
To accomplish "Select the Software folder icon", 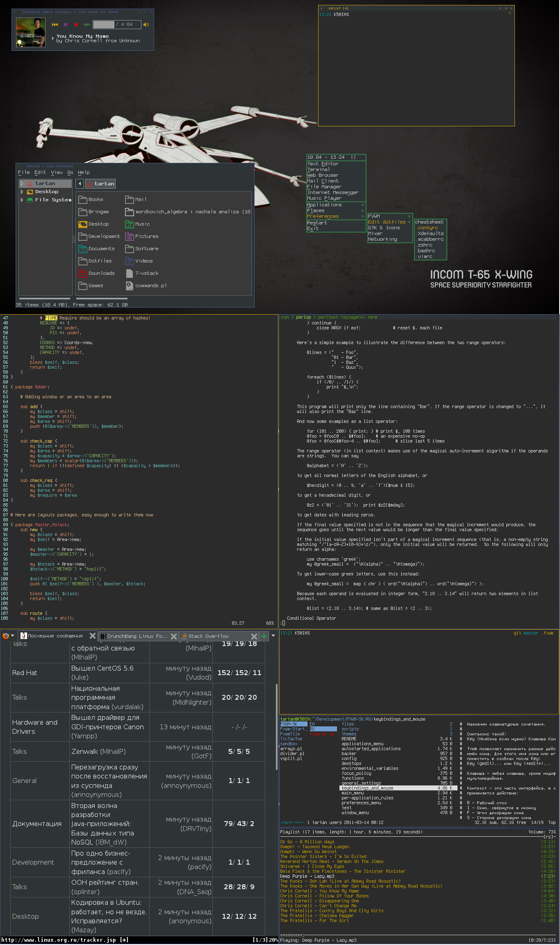I will pos(130,249).
